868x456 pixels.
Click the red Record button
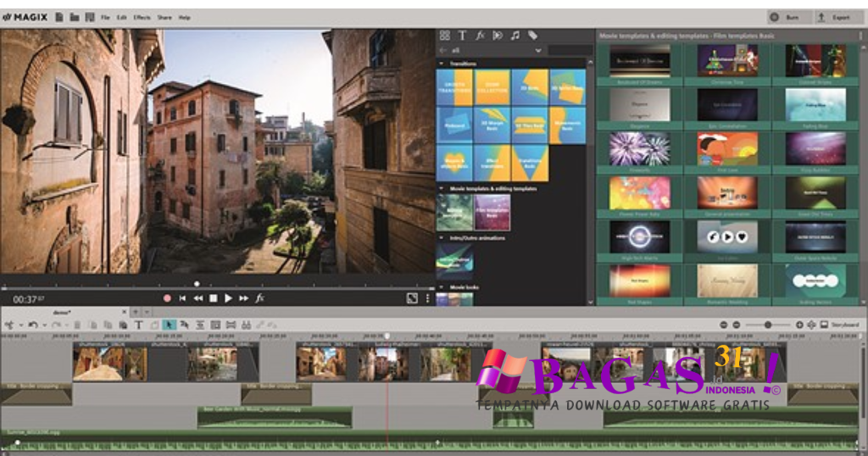(x=167, y=298)
